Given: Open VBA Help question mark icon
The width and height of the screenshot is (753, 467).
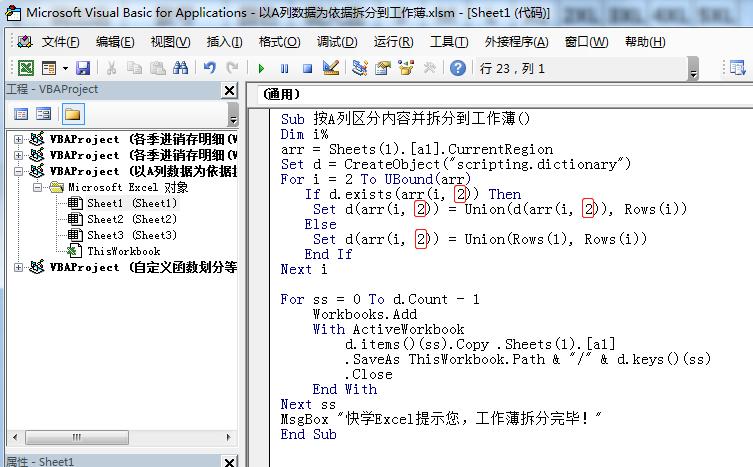Looking at the screenshot, I should (x=457, y=68).
